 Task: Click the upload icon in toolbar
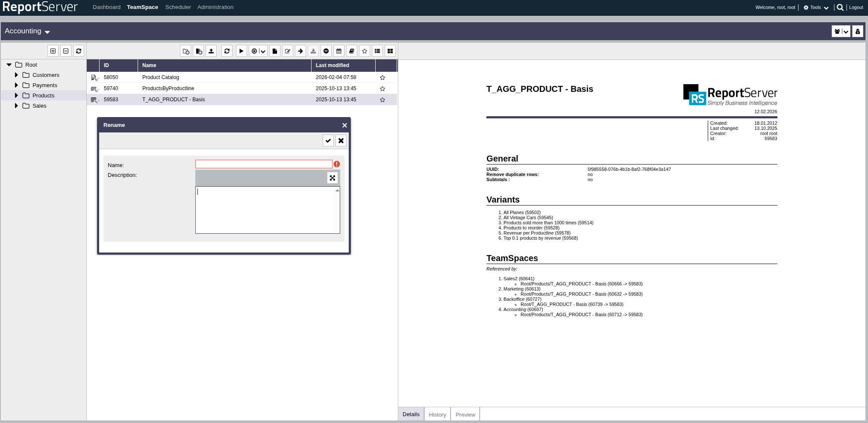211,51
